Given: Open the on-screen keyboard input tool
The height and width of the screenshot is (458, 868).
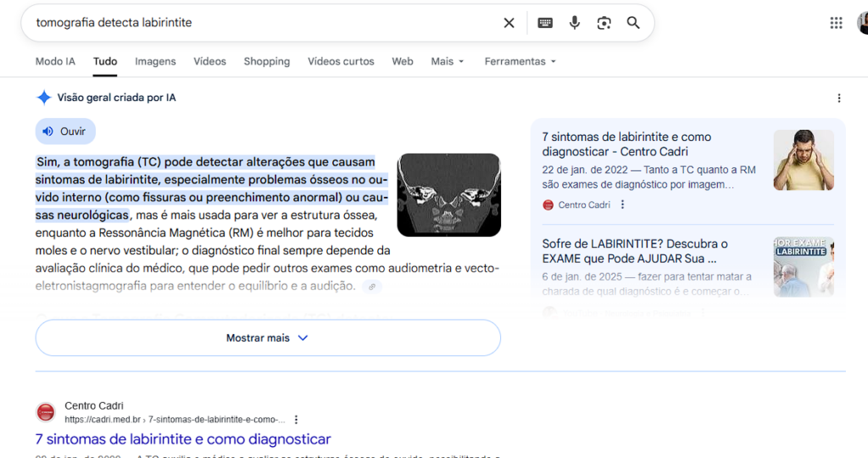Looking at the screenshot, I should pyautogui.click(x=545, y=23).
